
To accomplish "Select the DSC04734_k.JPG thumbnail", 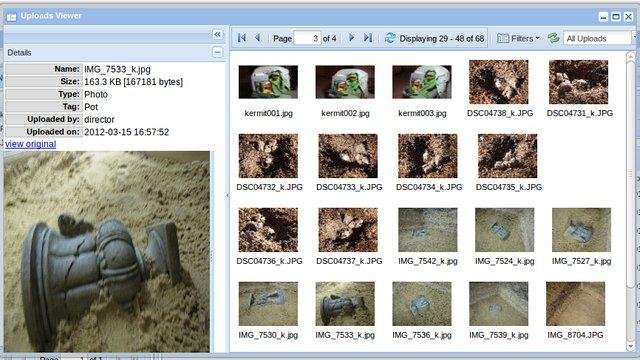I will click(428, 156).
